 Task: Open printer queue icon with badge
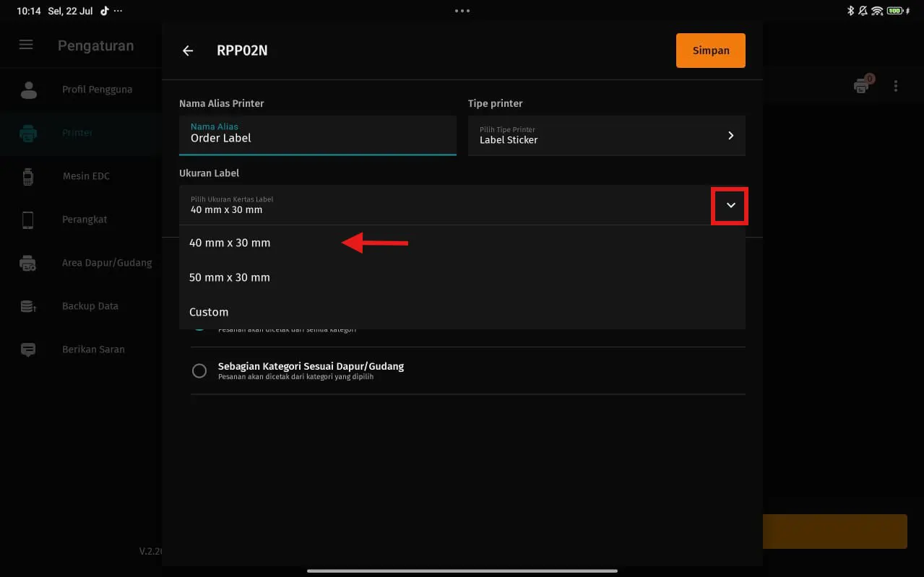(x=861, y=86)
